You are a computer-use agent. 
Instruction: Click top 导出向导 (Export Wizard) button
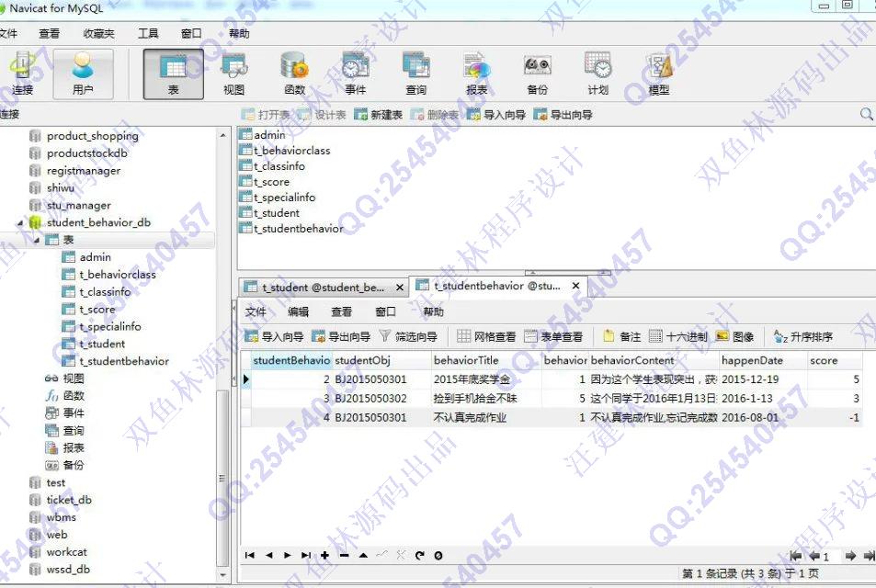(x=563, y=115)
